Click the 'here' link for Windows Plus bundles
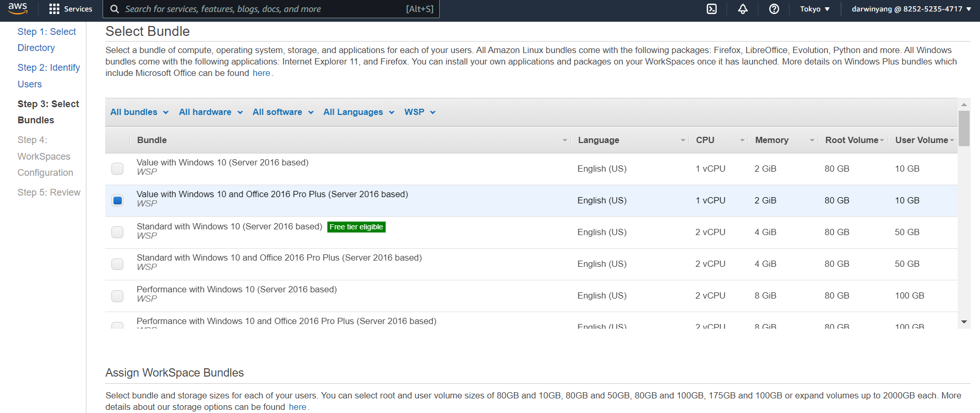 261,73
